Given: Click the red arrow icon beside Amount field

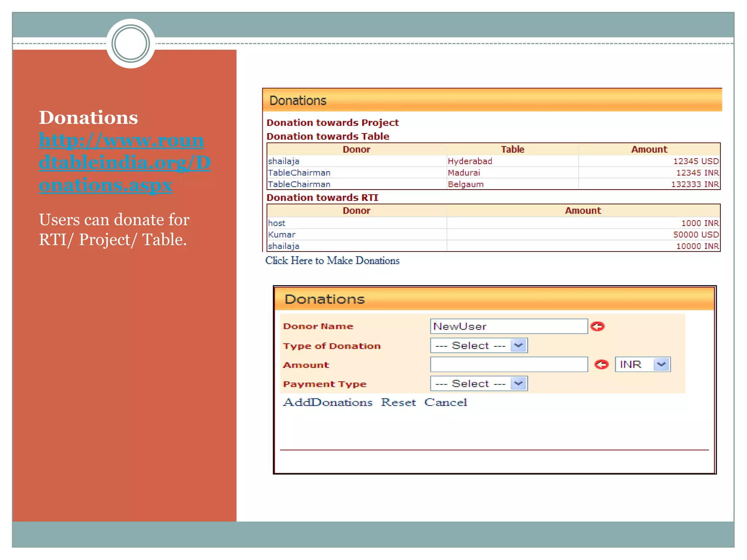Looking at the screenshot, I should tap(601, 364).
